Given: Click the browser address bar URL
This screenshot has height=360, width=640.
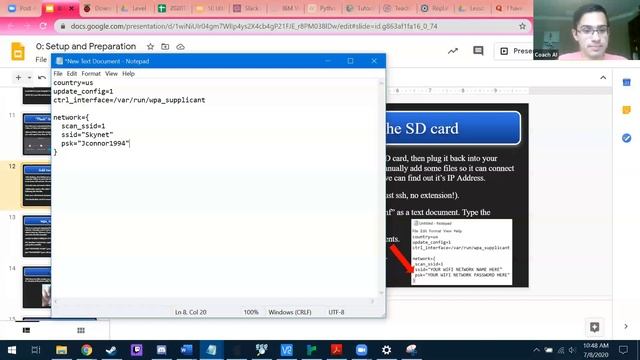Looking at the screenshot, I should [x=253, y=26].
